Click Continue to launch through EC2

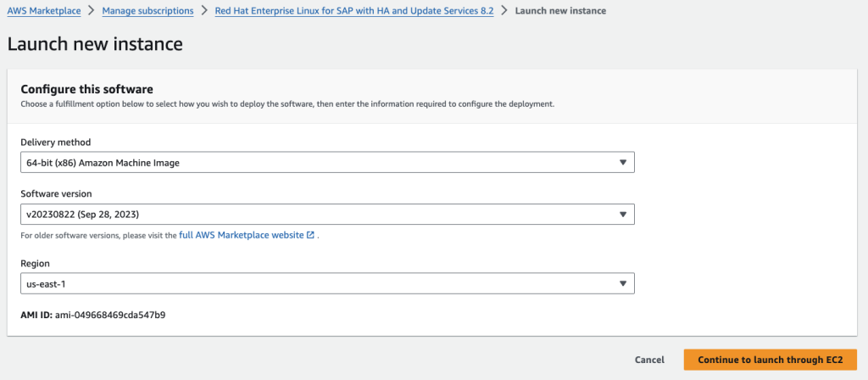770,360
